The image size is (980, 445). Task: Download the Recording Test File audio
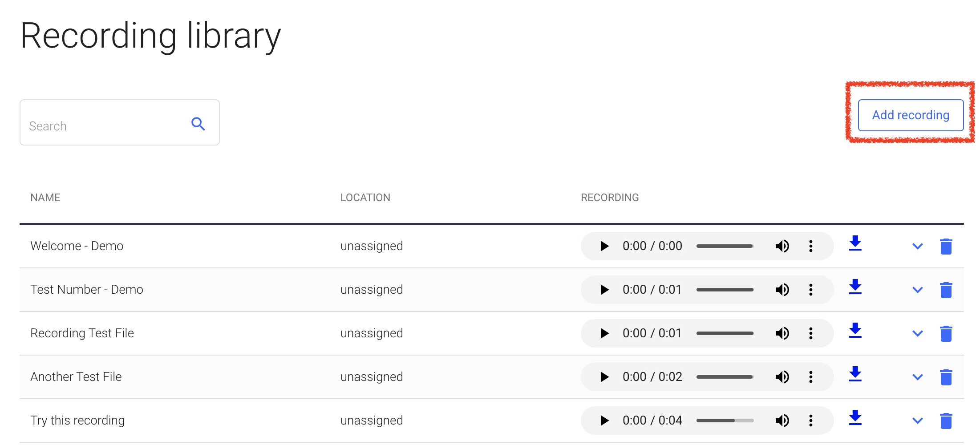[x=855, y=331]
